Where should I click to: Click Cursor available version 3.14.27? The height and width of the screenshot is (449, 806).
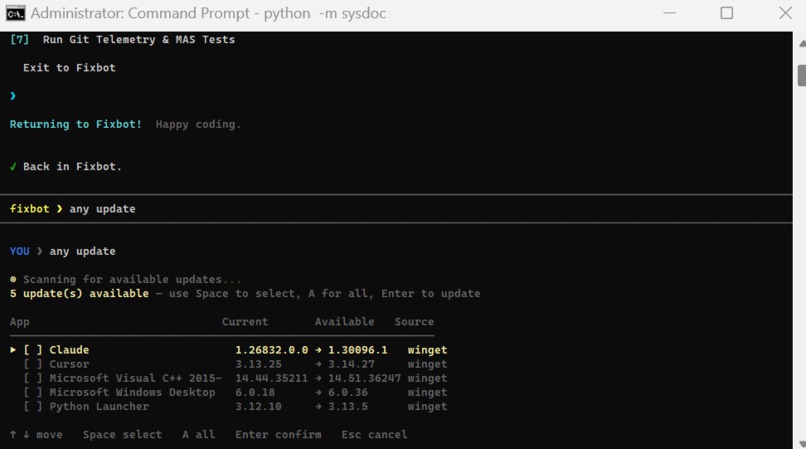(351, 364)
